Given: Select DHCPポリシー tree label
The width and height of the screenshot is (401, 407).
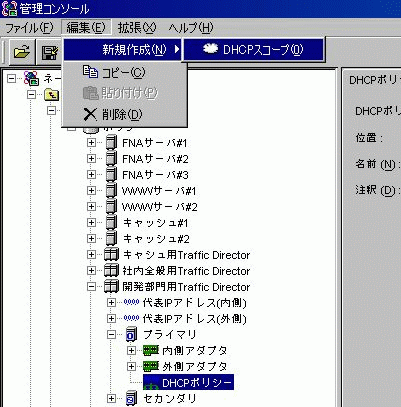Looking at the screenshot, I should point(197,383).
